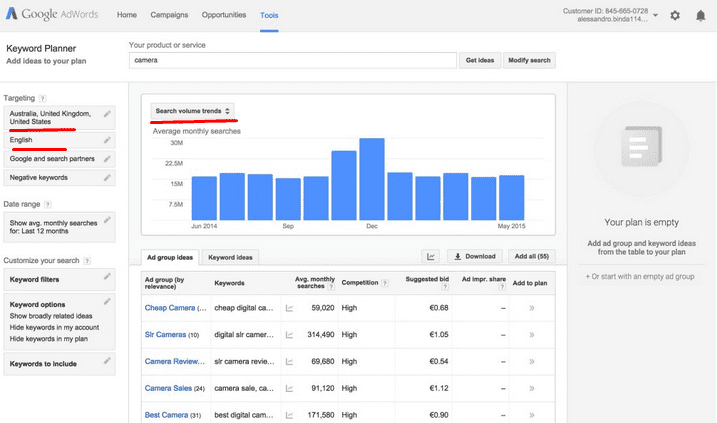Edit the English language pencil icon

tap(107, 140)
